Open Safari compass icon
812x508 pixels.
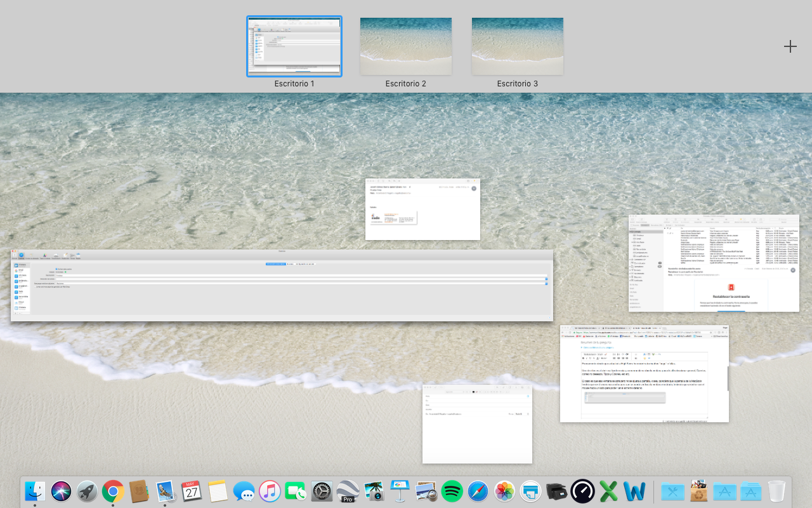pos(478,491)
